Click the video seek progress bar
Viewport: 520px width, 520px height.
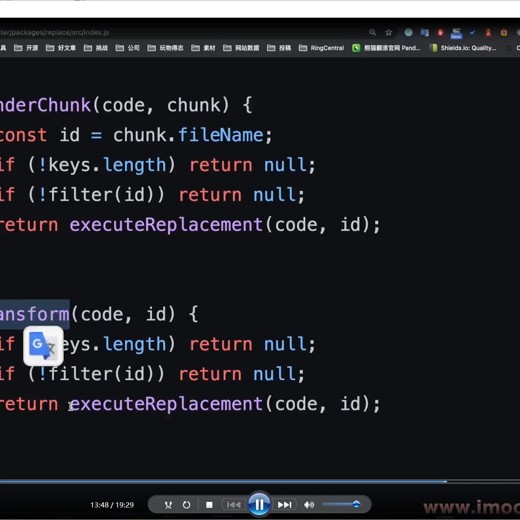pyautogui.click(x=260, y=481)
